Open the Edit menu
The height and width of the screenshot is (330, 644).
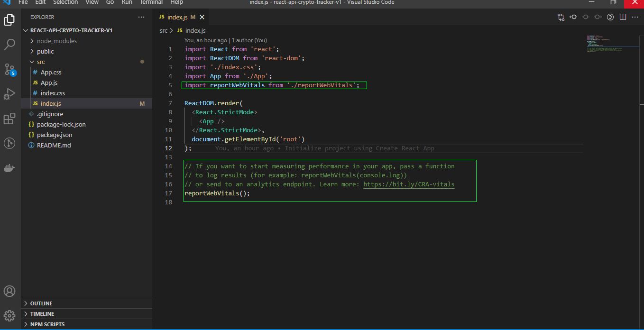pyautogui.click(x=40, y=2)
